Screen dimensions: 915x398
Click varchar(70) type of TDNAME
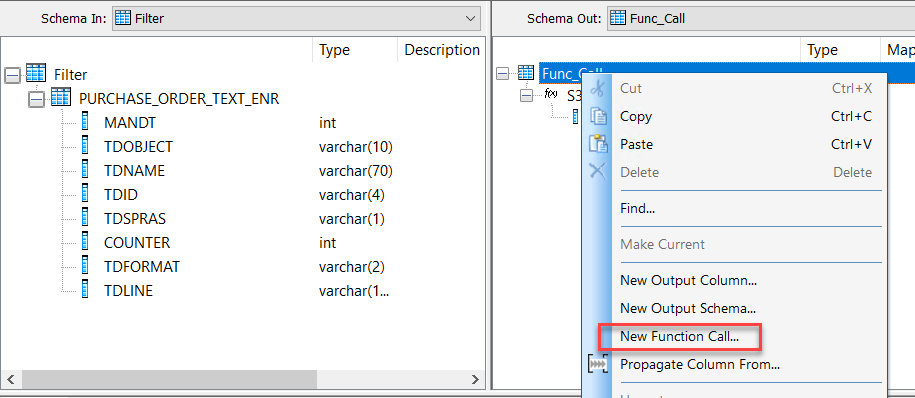[x=355, y=170]
